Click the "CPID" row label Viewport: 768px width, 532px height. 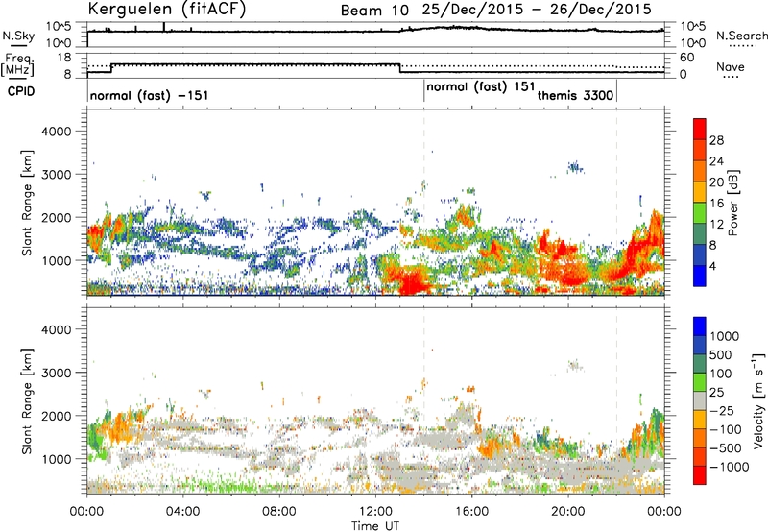(21, 91)
